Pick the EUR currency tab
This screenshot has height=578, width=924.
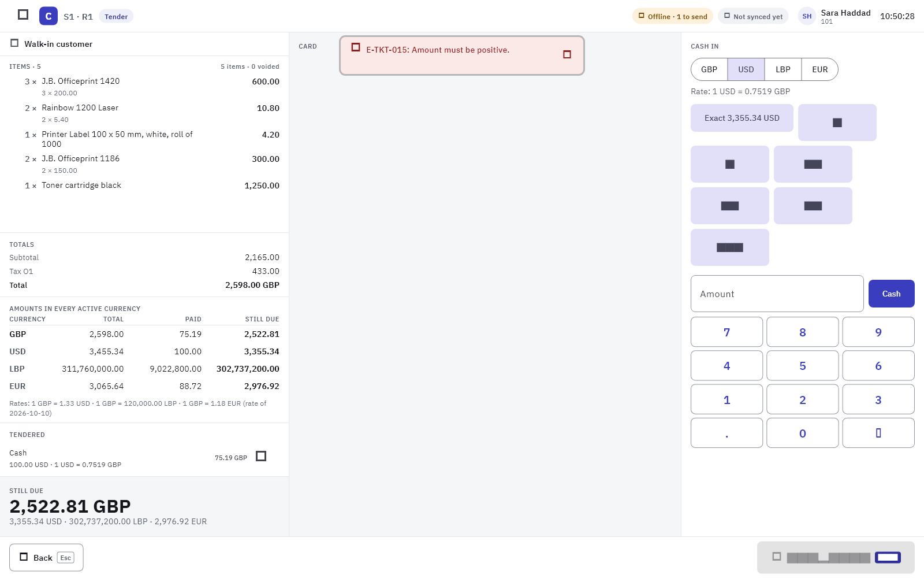[820, 69]
